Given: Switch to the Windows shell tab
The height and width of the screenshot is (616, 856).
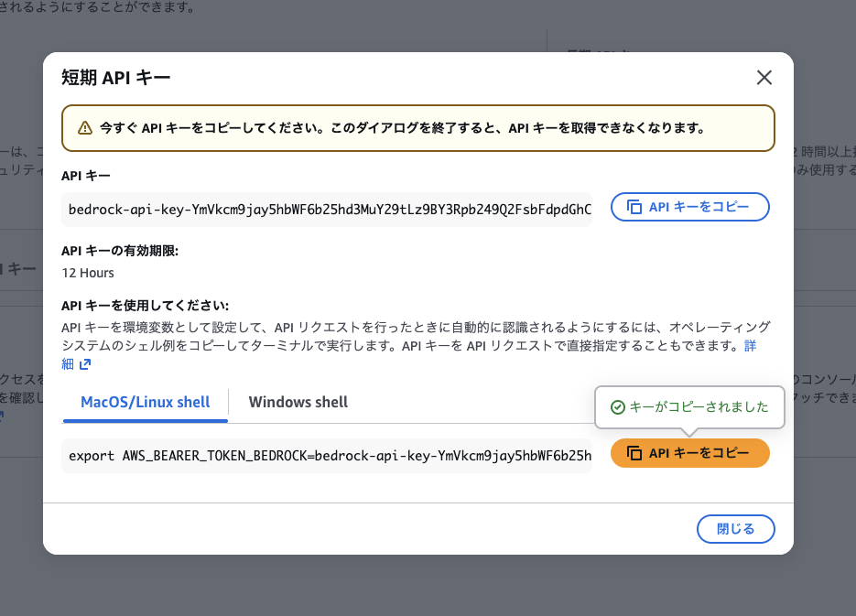Looking at the screenshot, I should (298, 402).
